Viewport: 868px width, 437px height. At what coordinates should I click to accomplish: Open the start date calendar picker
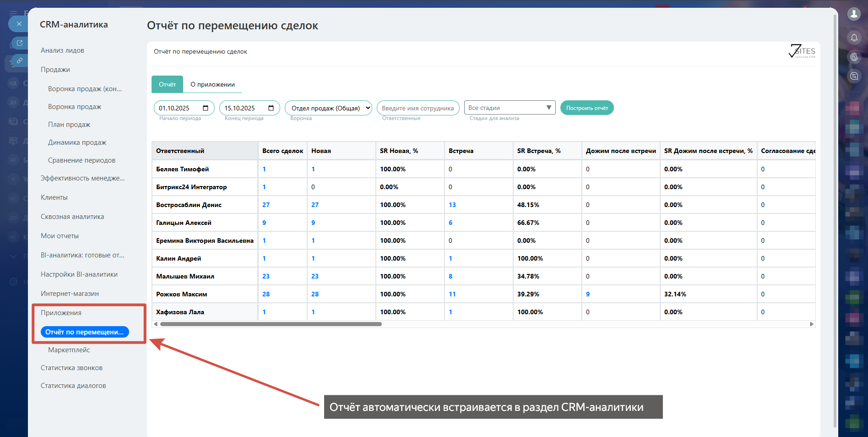pos(206,108)
